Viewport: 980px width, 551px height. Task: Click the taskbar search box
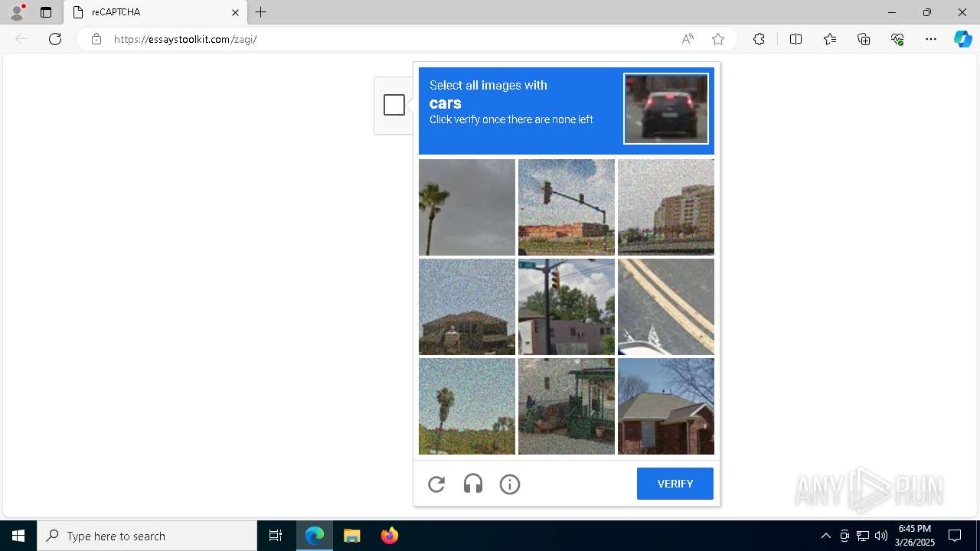pyautogui.click(x=147, y=536)
